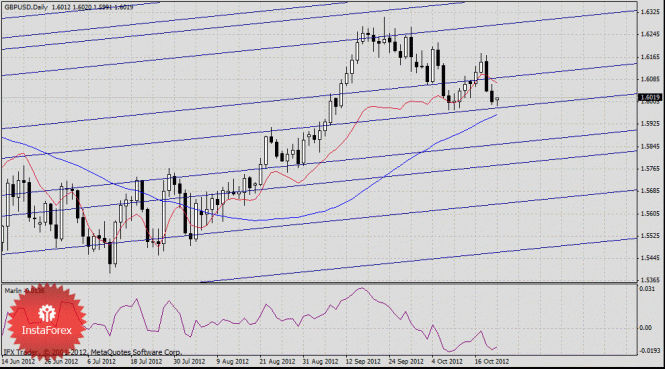Click the GBPUSD,Daily chart title
The height and width of the screenshot is (369, 665).
pyautogui.click(x=26, y=7)
